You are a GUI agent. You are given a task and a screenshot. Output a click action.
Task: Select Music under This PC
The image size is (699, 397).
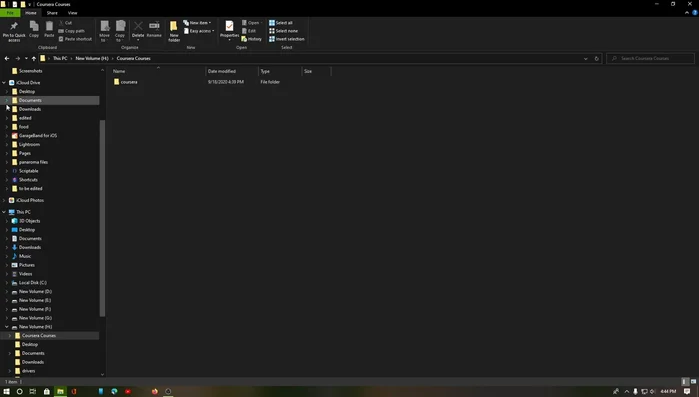point(25,256)
